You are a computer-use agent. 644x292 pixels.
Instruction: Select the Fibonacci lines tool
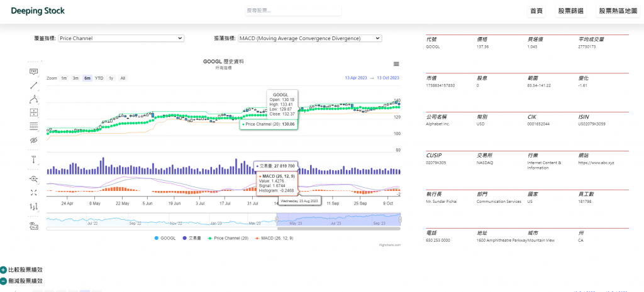34,126
